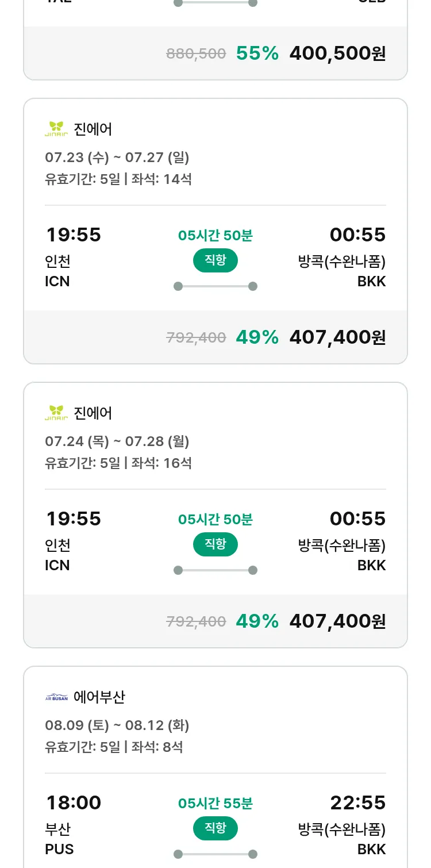Tap the Air Busan logo icon

(56, 698)
